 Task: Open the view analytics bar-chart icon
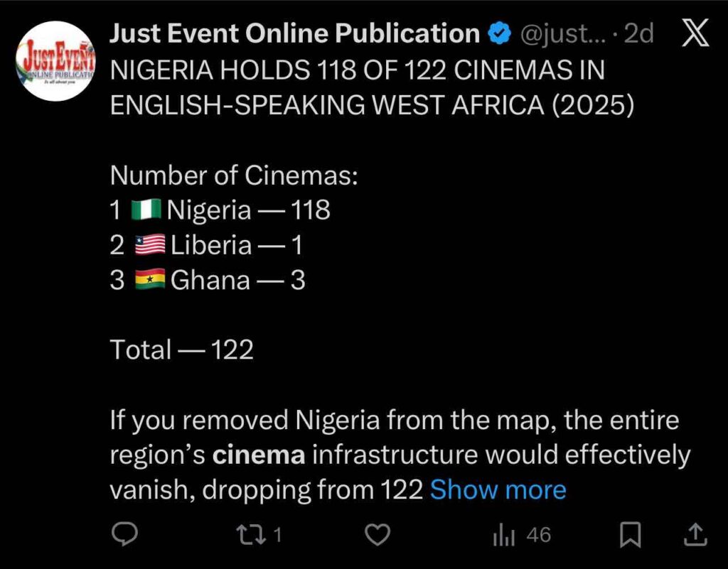[503, 536]
